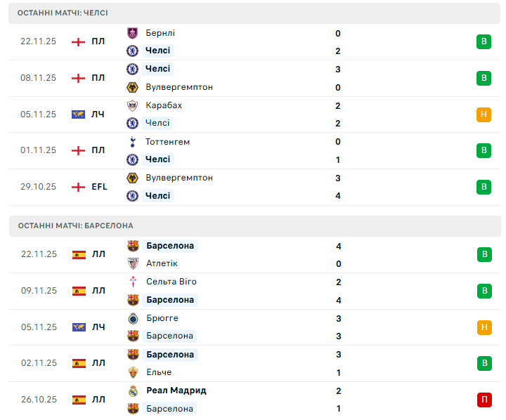Image resolution: width=506 pixels, height=420 pixels.
Task: Select the Останні матчі: Барселона section header
Action: (76, 225)
